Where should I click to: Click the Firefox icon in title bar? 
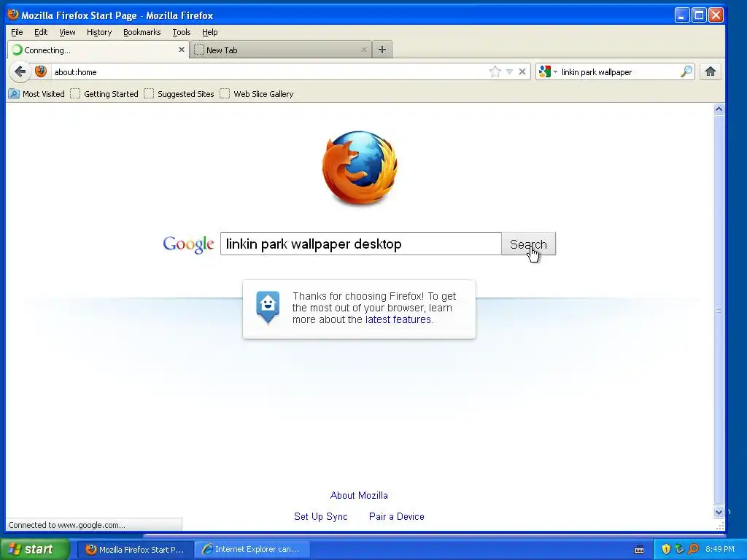click(x=13, y=15)
